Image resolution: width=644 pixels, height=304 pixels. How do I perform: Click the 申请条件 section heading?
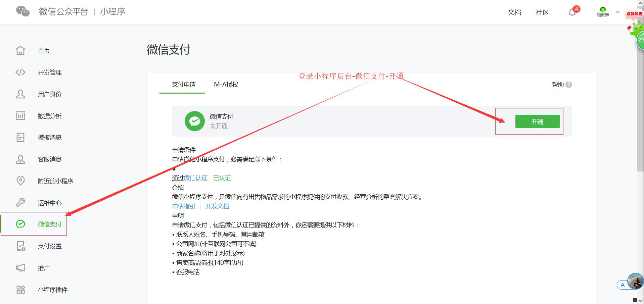tap(184, 150)
